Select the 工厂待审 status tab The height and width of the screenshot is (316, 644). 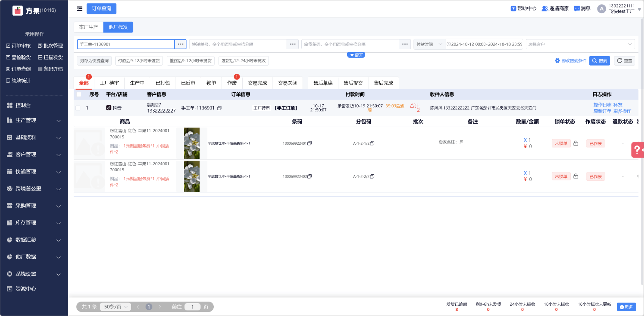pyautogui.click(x=109, y=83)
